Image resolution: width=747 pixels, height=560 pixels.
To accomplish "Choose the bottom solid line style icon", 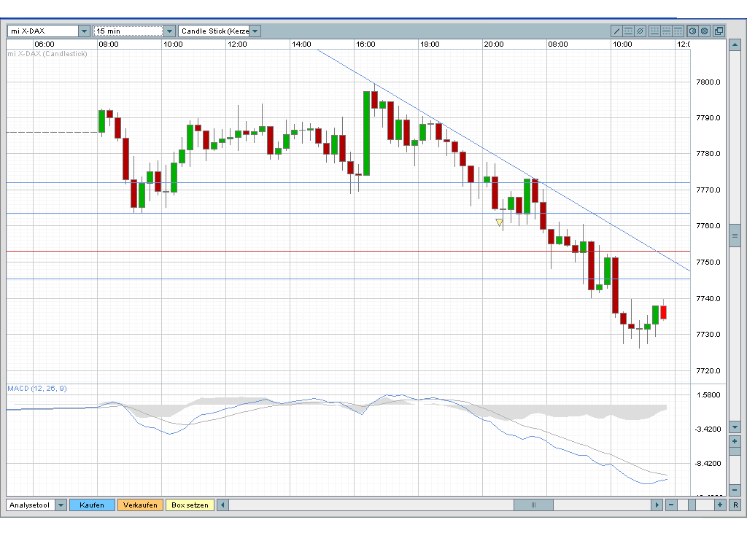I will pos(654,31).
